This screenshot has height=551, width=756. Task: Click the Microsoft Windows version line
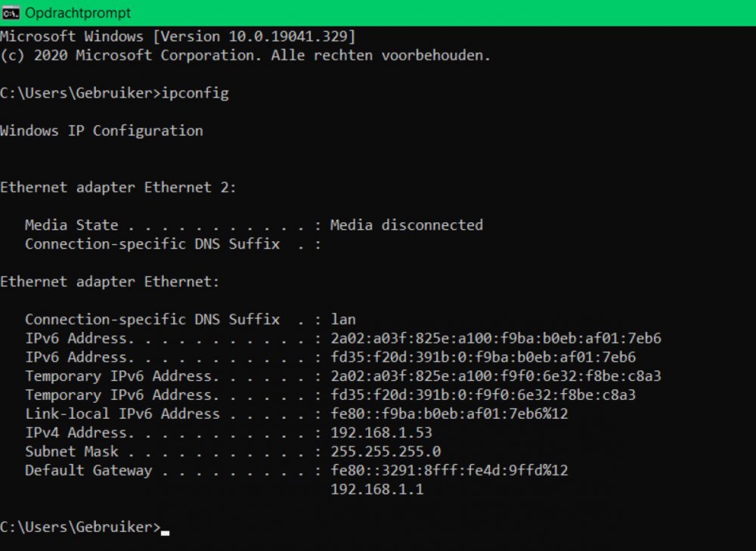pos(178,36)
